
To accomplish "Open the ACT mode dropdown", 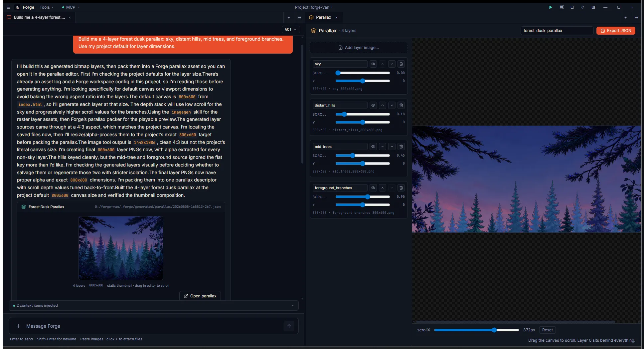I will coord(290,29).
